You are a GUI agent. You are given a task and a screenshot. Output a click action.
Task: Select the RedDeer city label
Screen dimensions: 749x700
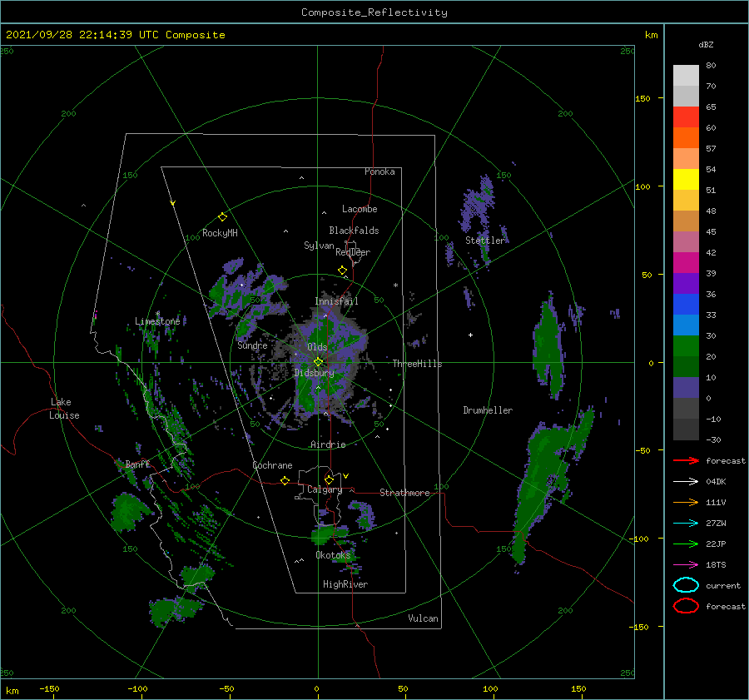tap(353, 252)
